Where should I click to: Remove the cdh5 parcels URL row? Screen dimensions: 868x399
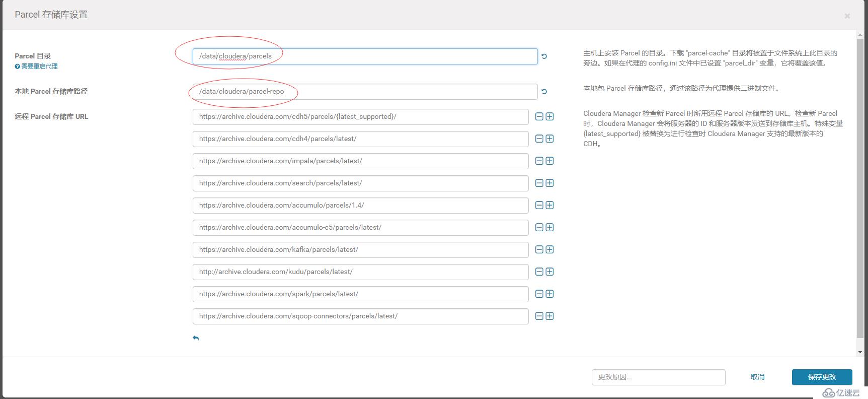pos(539,116)
